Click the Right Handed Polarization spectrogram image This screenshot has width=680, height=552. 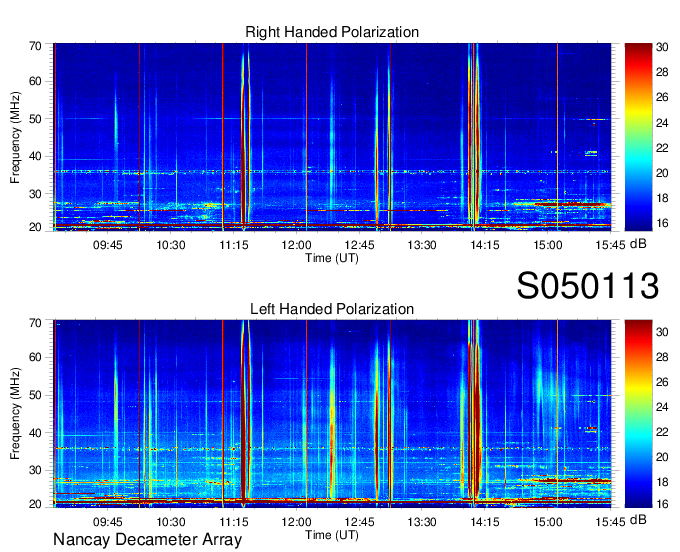332,137
